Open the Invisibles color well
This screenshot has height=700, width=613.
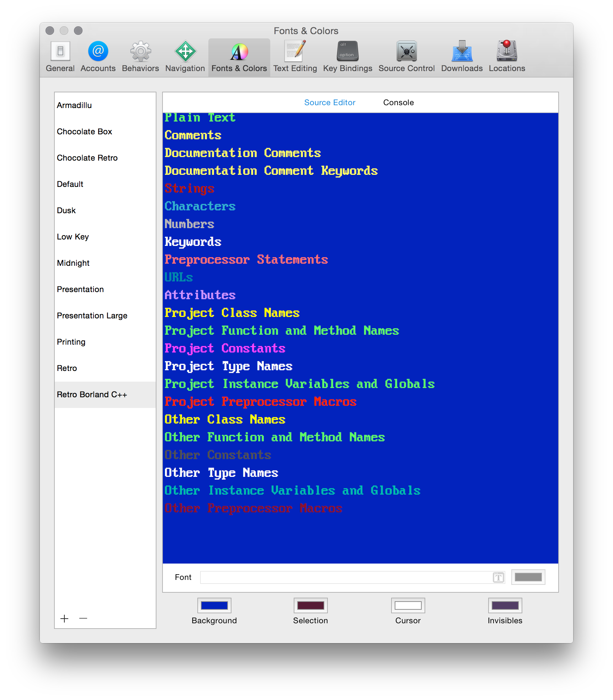[505, 605]
